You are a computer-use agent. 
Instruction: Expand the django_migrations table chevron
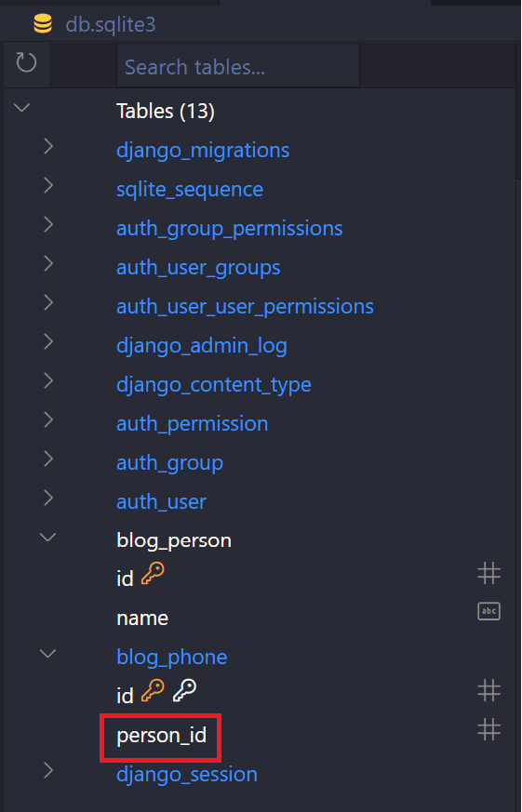(48, 146)
